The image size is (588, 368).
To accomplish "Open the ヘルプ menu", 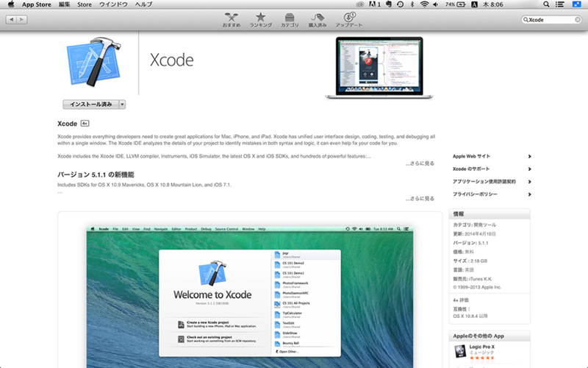I will (143, 4).
